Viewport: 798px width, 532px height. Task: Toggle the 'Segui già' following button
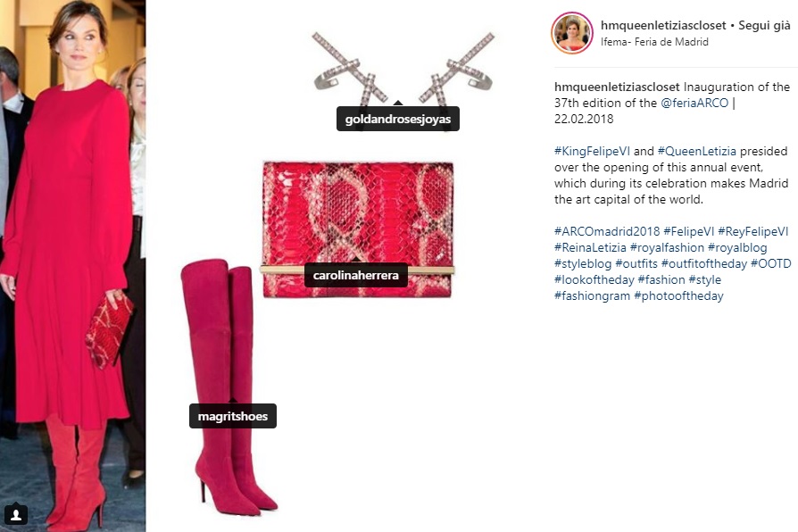[764, 26]
